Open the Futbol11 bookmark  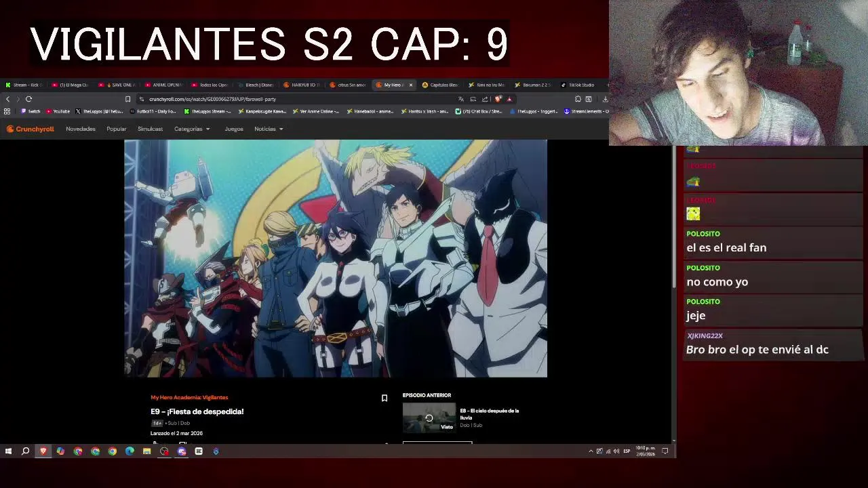pos(153,111)
